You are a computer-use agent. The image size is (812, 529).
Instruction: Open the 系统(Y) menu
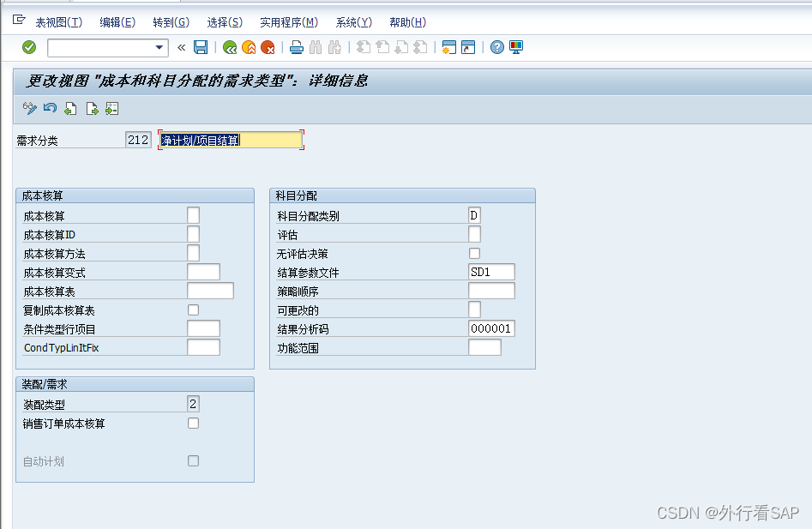tap(354, 22)
